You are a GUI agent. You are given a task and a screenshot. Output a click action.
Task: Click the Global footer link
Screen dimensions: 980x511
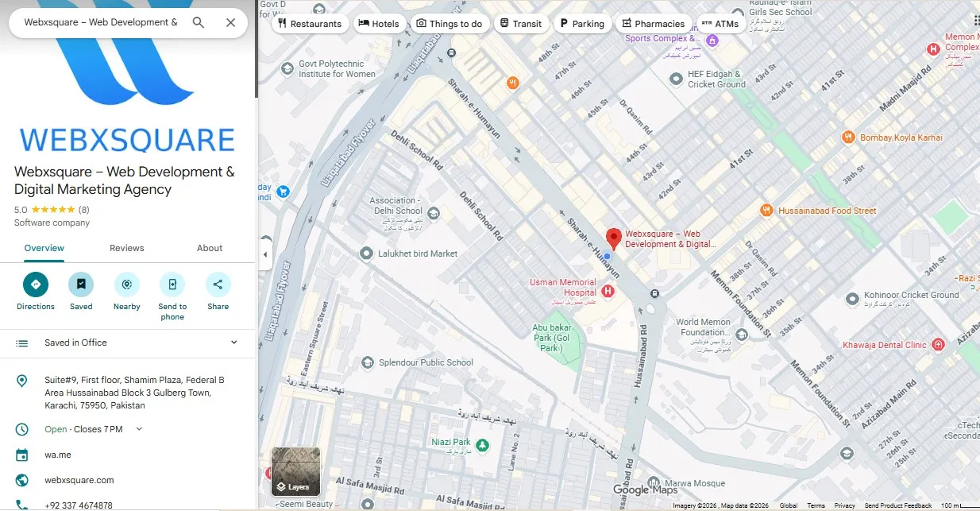pyautogui.click(x=789, y=505)
